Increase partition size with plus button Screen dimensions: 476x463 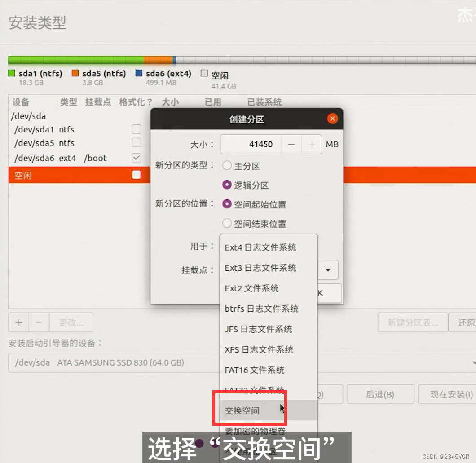312,144
